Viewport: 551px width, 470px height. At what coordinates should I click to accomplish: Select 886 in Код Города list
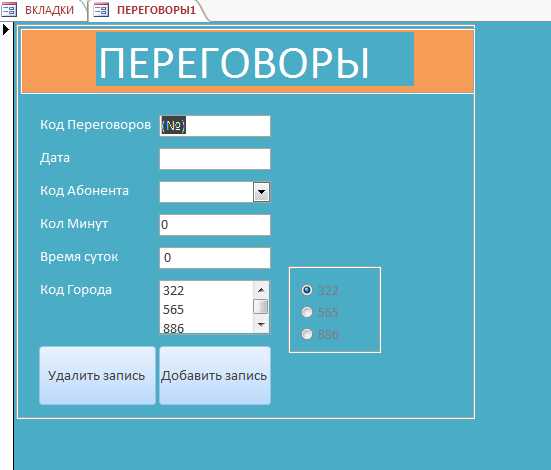(x=207, y=328)
